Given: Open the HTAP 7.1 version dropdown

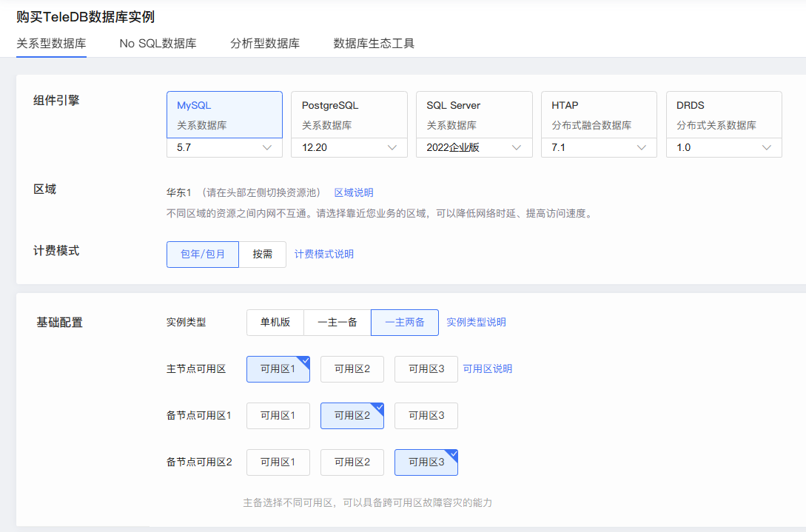Looking at the screenshot, I should pyautogui.click(x=598, y=147).
